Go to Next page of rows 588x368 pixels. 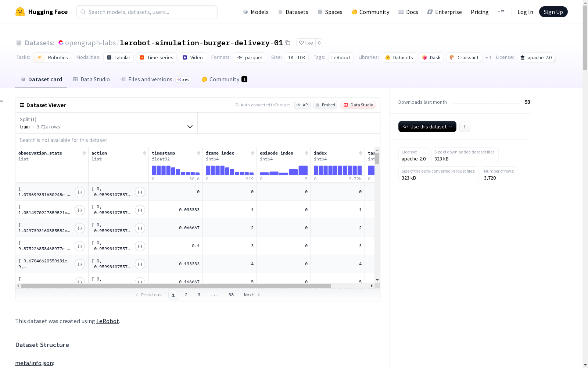pos(252,295)
